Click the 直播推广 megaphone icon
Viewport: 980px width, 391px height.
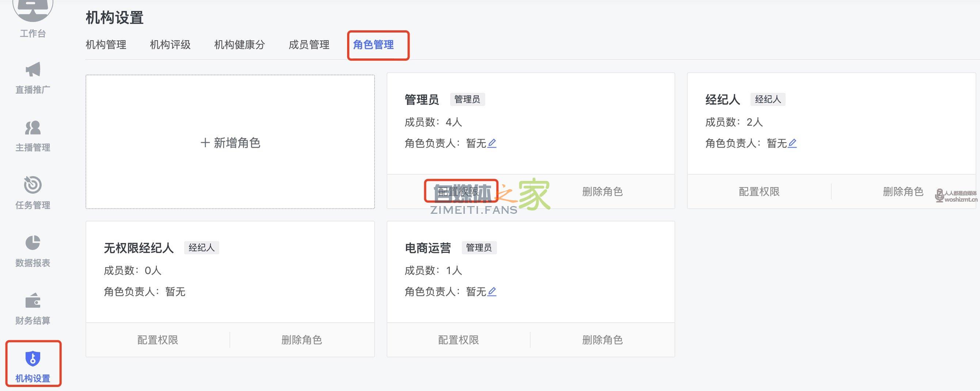click(x=33, y=70)
